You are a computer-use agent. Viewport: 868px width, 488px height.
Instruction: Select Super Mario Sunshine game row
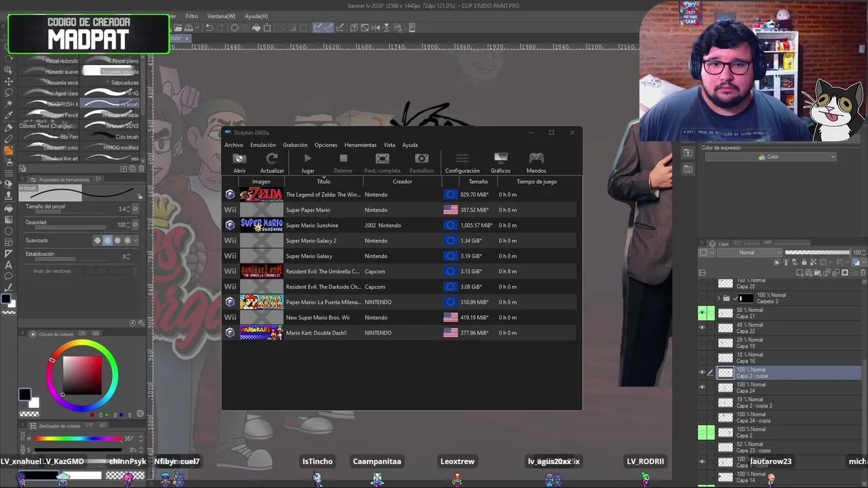coord(400,225)
